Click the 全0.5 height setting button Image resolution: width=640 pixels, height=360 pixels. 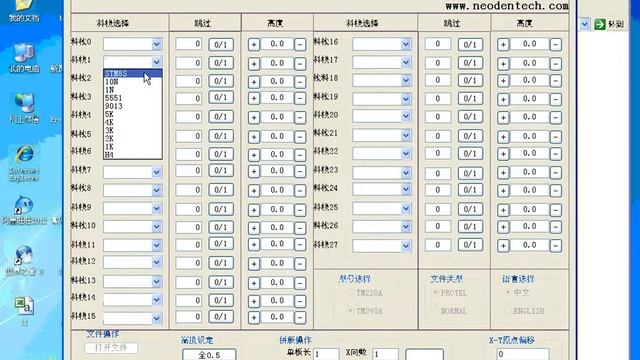(x=209, y=355)
